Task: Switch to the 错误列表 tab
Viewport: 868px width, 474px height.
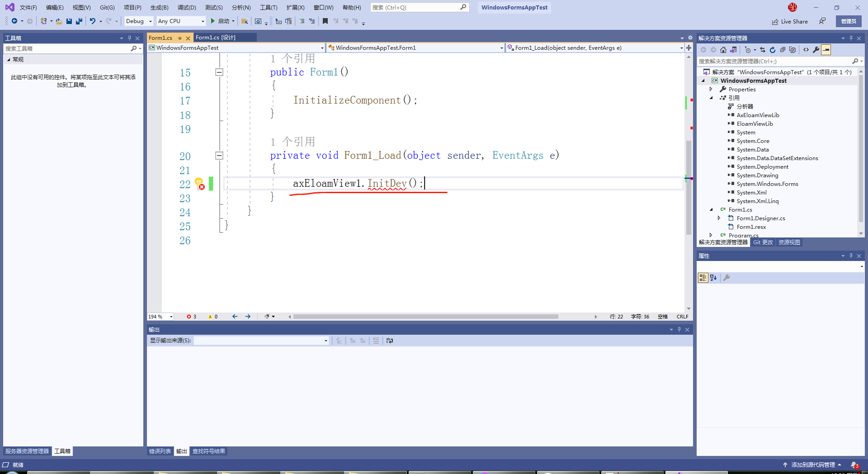Action: coord(160,451)
